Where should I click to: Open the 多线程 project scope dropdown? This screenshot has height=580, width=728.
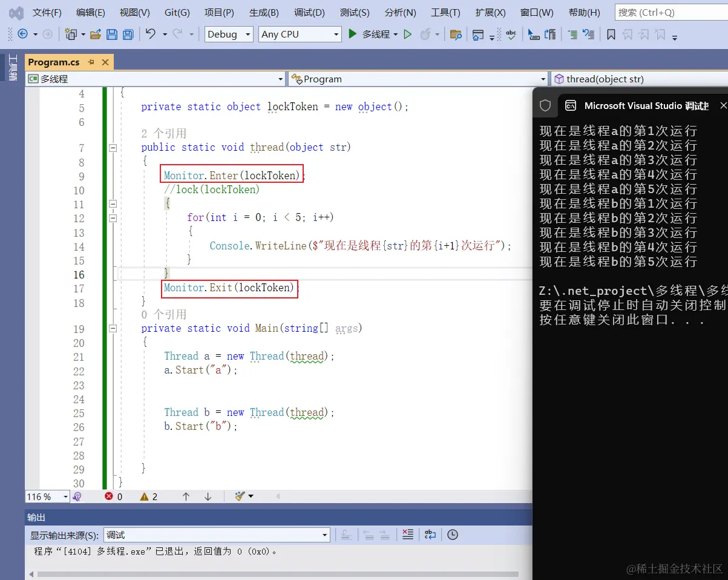(x=156, y=79)
